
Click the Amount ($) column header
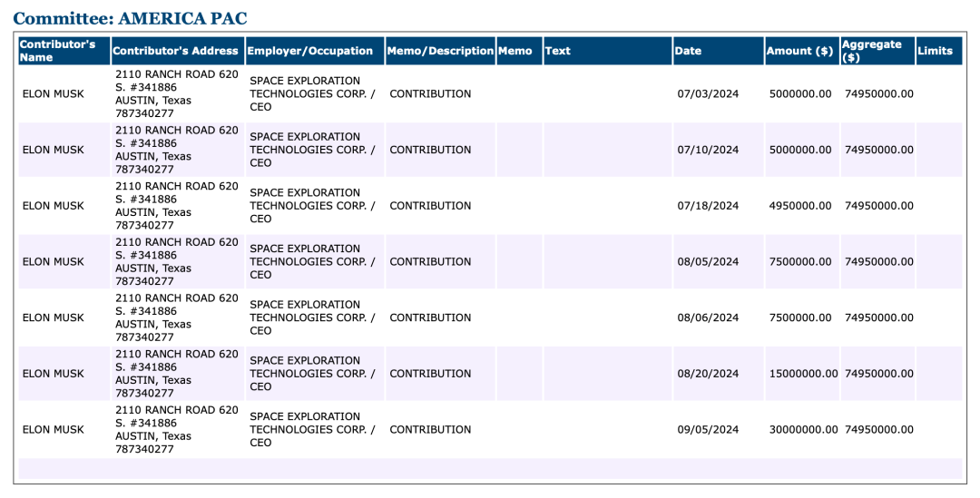pos(799,51)
